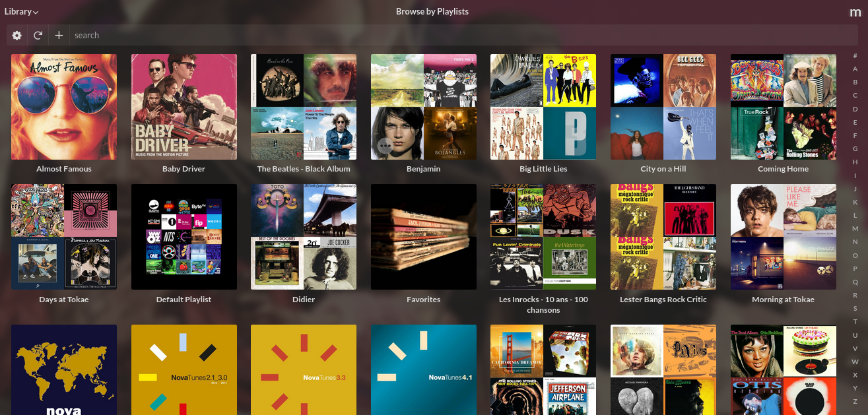Click the 'Almost Famous' title text
The height and width of the screenshot is (415, 868).
point(64,169)
